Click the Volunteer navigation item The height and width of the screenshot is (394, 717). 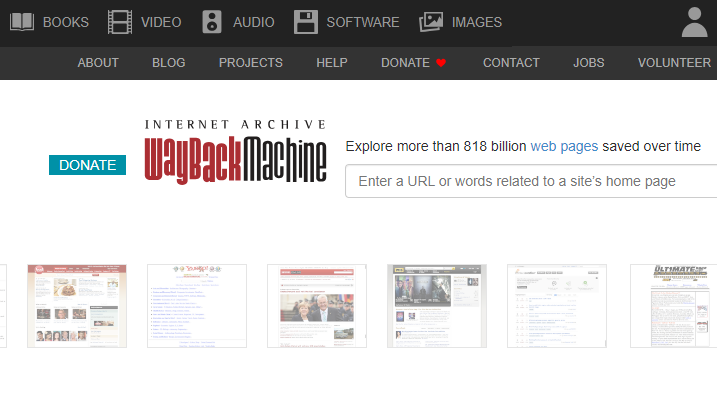coord(674,63)
